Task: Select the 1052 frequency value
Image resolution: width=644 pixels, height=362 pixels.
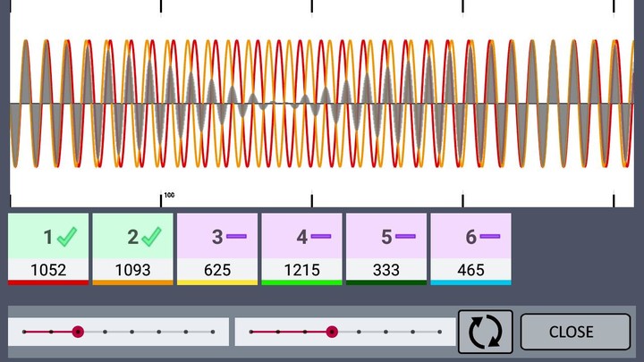Action: point(48,269)
